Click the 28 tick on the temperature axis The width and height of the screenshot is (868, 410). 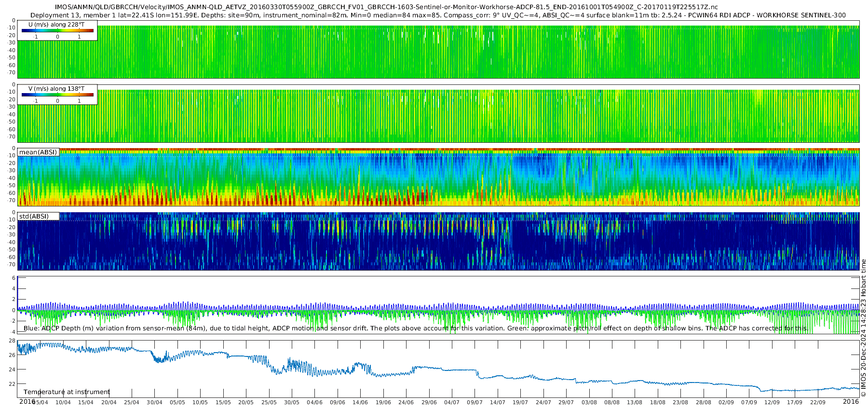point(12,341)
